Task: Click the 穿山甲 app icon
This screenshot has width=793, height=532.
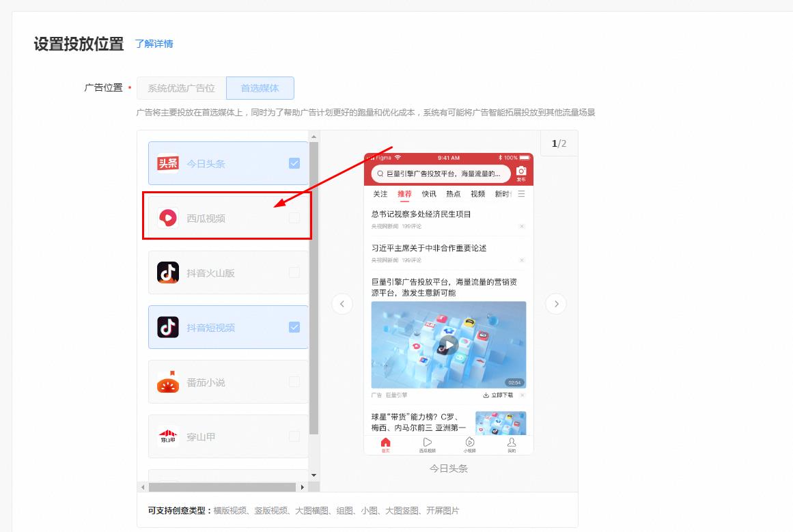Action: click(168, 436)
